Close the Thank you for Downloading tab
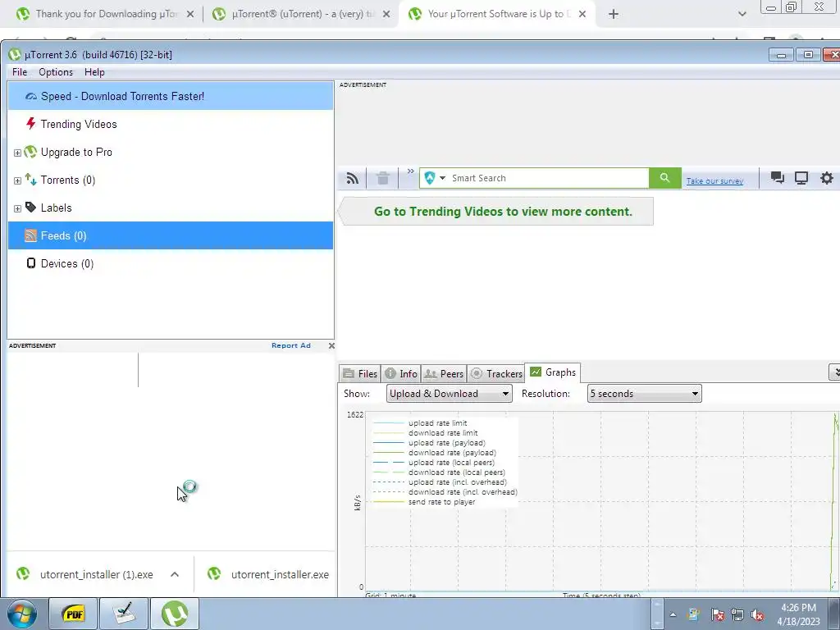 point(190,15)
